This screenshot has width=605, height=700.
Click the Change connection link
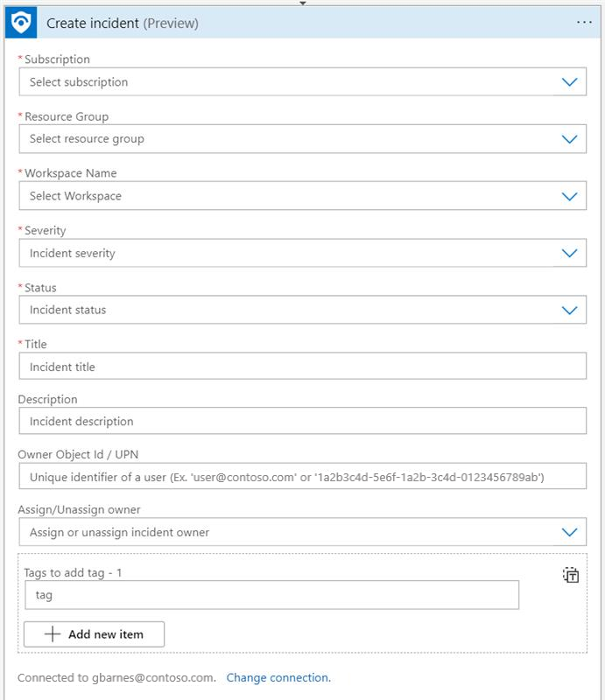point(278,677)
